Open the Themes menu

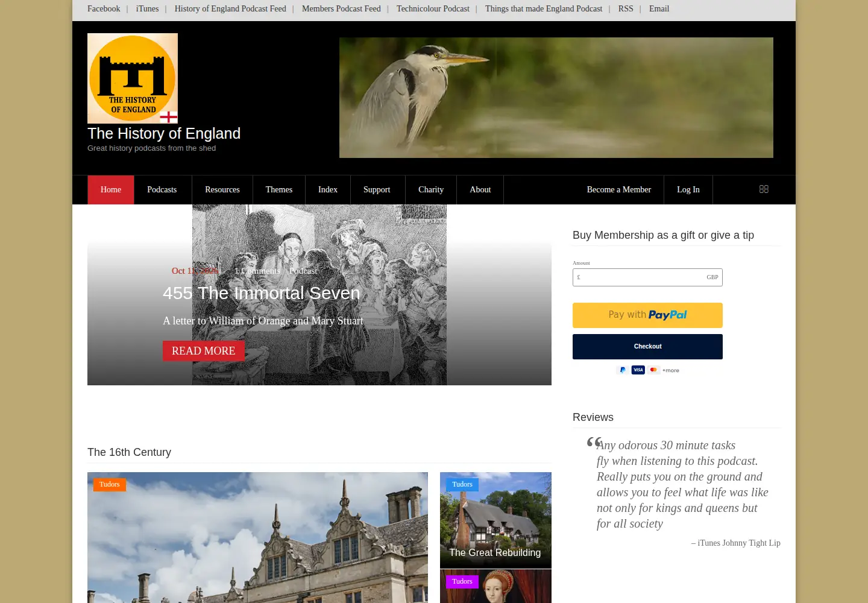279,189
